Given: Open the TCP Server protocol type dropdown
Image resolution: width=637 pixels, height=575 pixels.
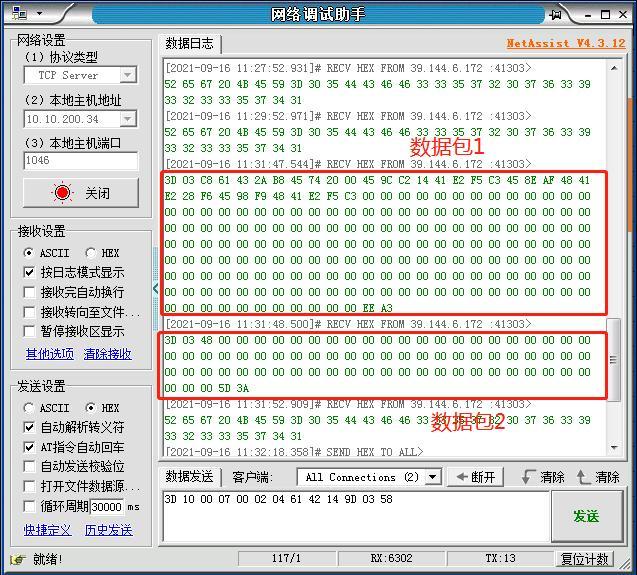Looking at the screenshot, I should coord(127,76).
